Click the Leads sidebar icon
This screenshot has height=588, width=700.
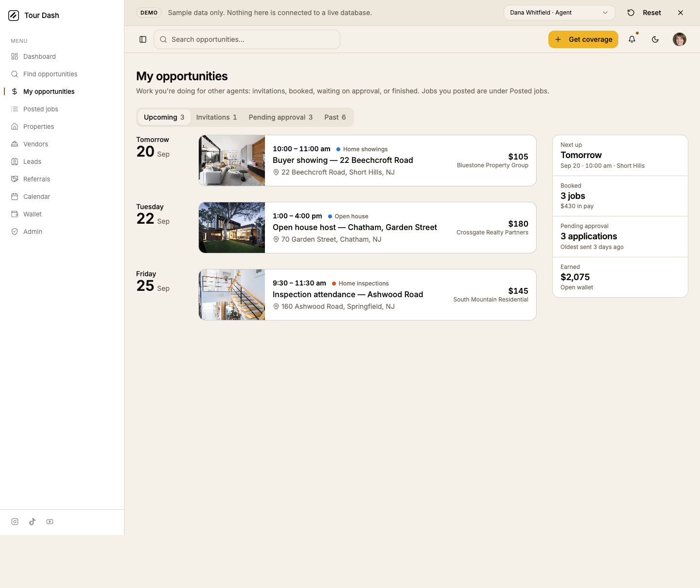(15, 161)
